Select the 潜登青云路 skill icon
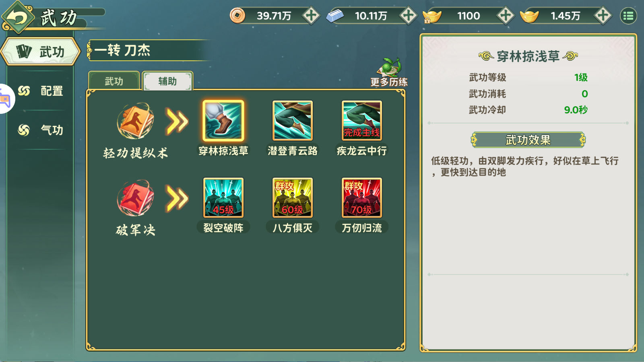 (293, 120)
